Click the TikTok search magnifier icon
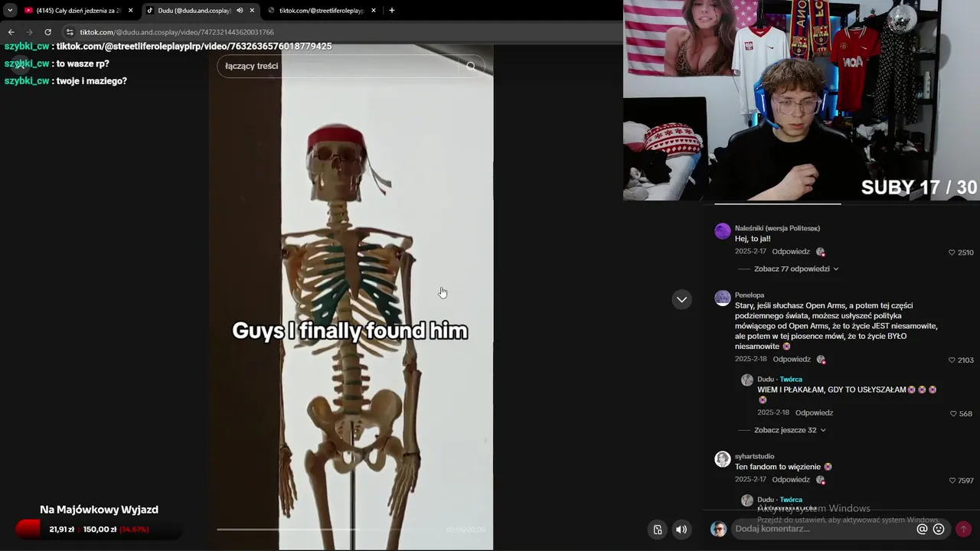Viewport: 980px width, 551px height. click(x=471, y=66)
